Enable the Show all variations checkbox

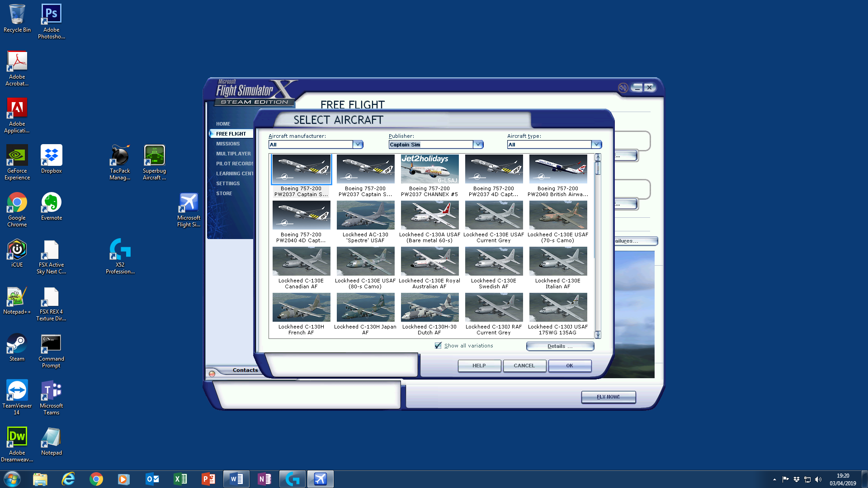coord(438,345)
